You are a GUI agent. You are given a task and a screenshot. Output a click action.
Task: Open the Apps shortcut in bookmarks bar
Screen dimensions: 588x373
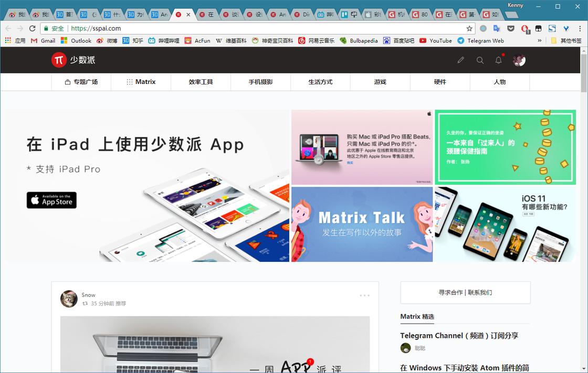(15, 40)
